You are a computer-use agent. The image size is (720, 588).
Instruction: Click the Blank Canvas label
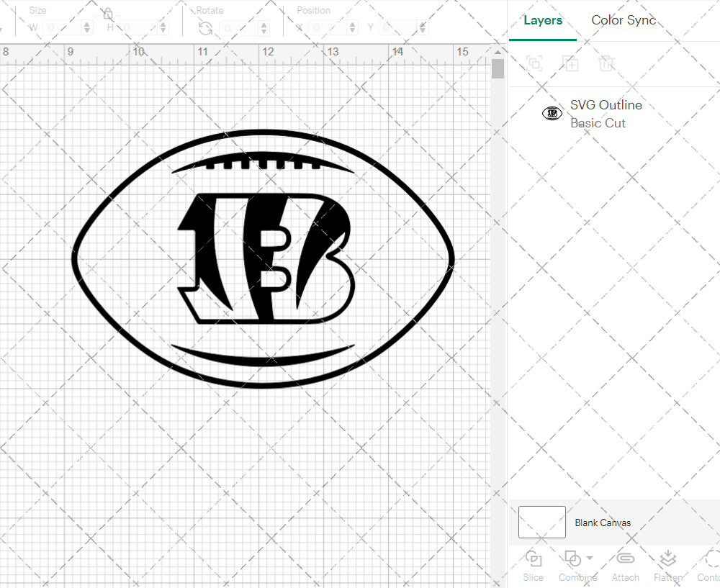tap(603, 523)
